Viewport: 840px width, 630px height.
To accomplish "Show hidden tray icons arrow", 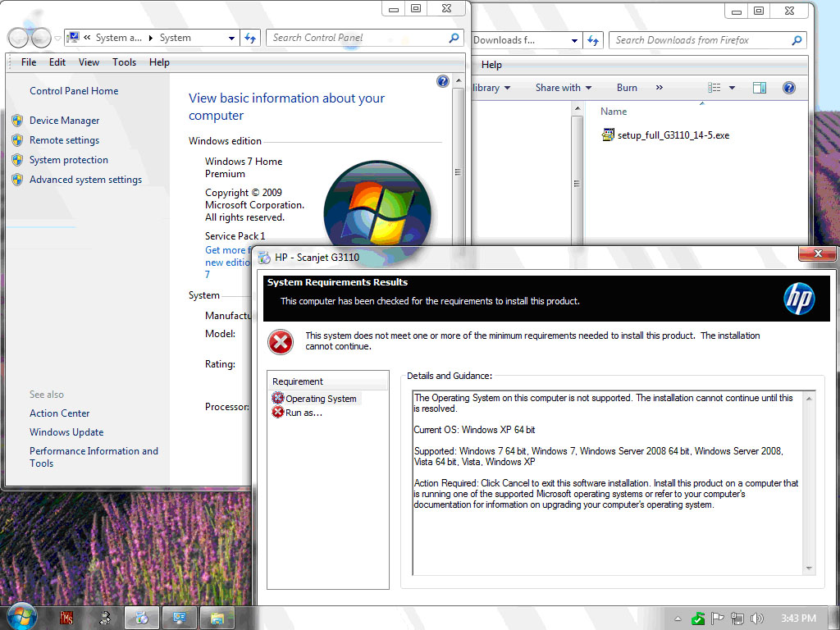I will point(678,619).
